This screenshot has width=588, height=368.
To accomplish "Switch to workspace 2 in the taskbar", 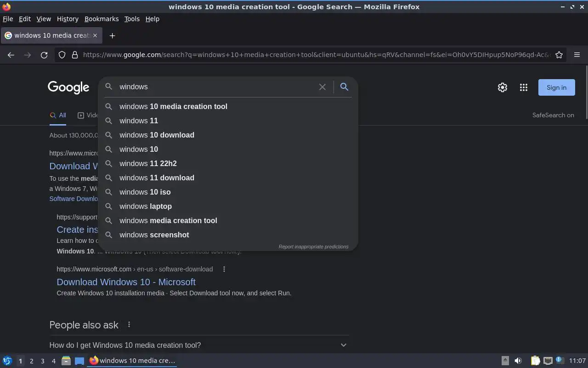I will (x=31, y=361).
